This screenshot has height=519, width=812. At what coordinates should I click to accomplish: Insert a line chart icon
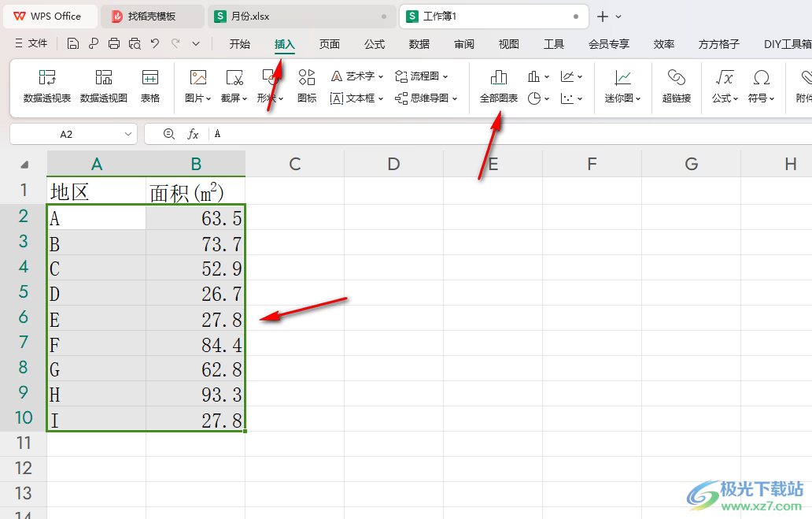[567, 76]
